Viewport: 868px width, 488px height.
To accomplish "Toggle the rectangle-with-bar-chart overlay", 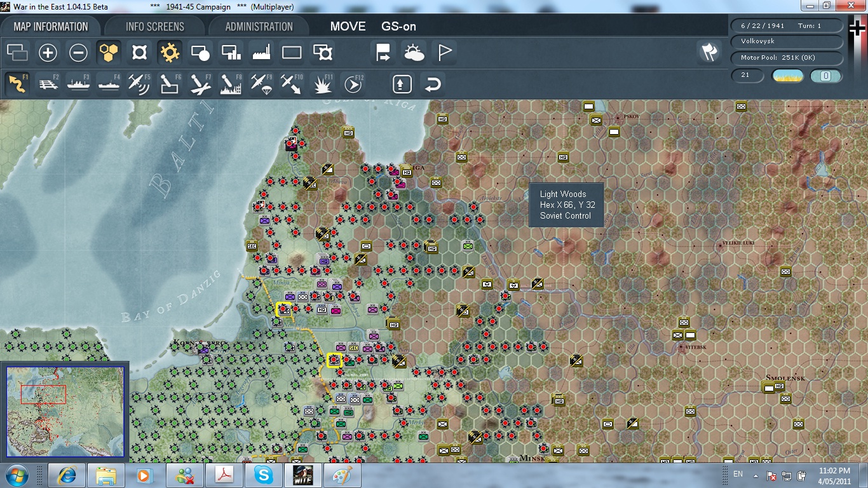I will [x=231, y=53].
